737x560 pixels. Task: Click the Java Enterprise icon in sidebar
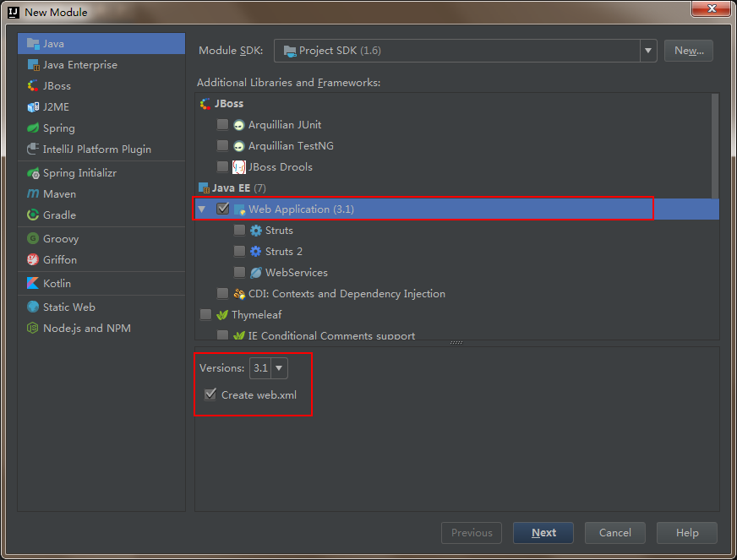(33, 65)
